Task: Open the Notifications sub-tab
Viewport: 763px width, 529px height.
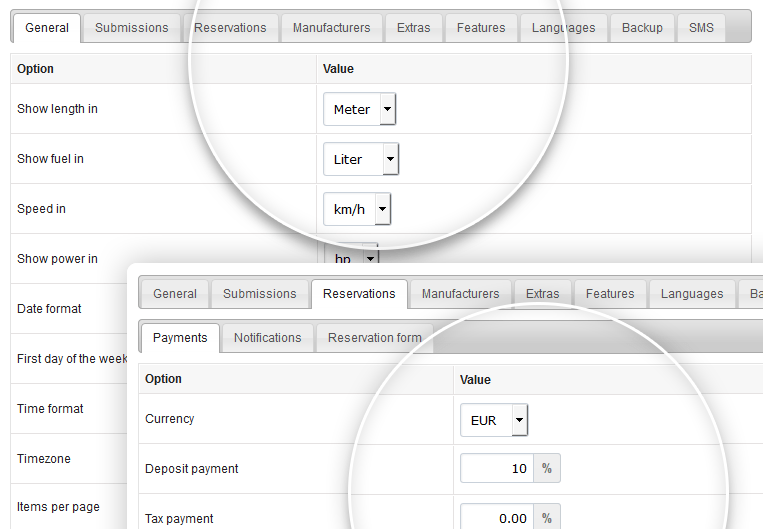Action: [268, 338]
